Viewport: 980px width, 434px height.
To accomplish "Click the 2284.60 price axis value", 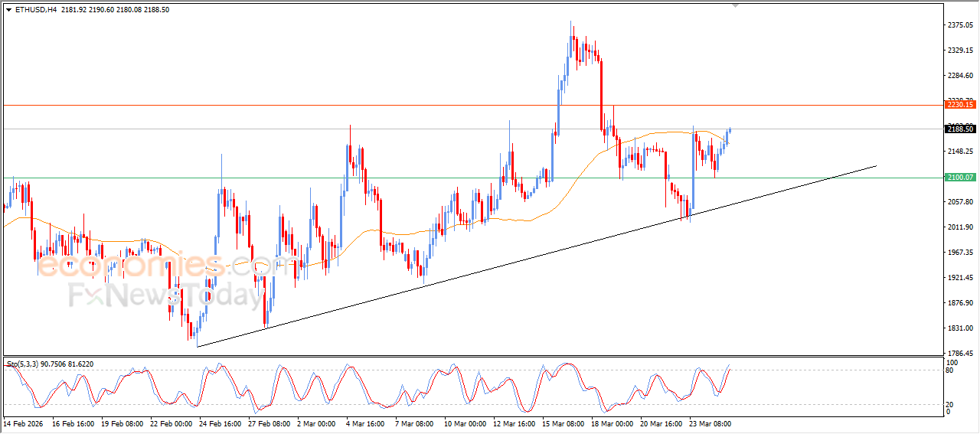I will [x=960, y=76].
